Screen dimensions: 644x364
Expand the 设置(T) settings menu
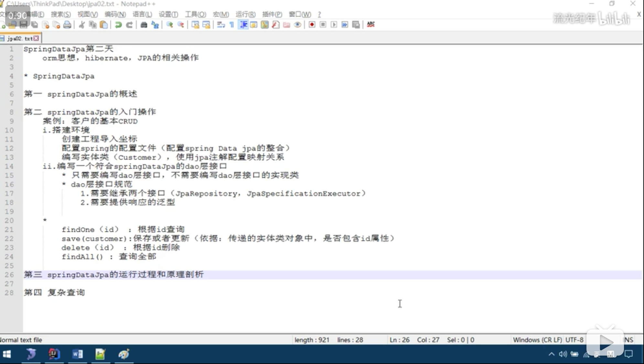pyautogui.click(x=168, y=14)
